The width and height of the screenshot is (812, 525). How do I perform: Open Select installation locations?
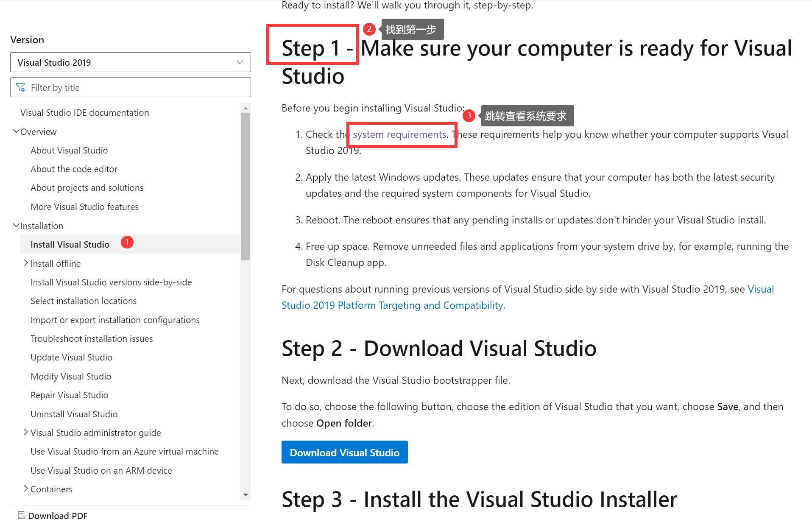click(x=84, y=301)
